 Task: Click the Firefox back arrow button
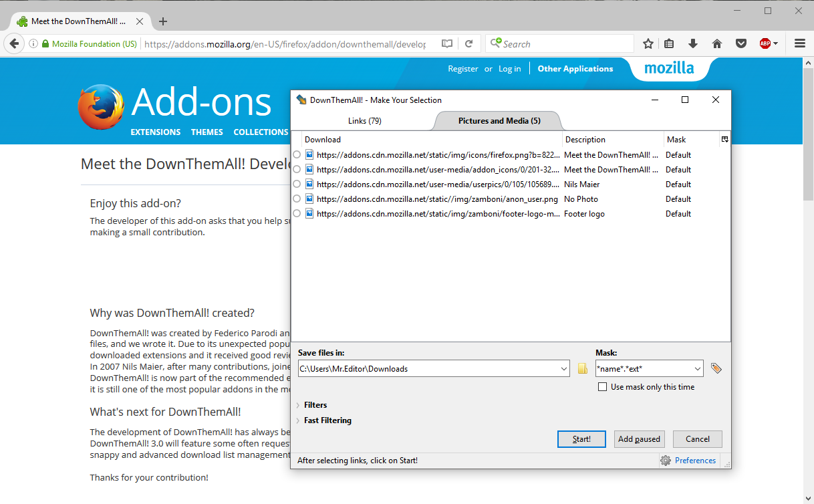coord(14,44)
